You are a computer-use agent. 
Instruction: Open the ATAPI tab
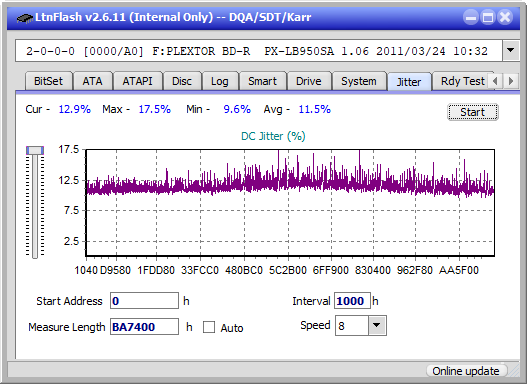137,81
